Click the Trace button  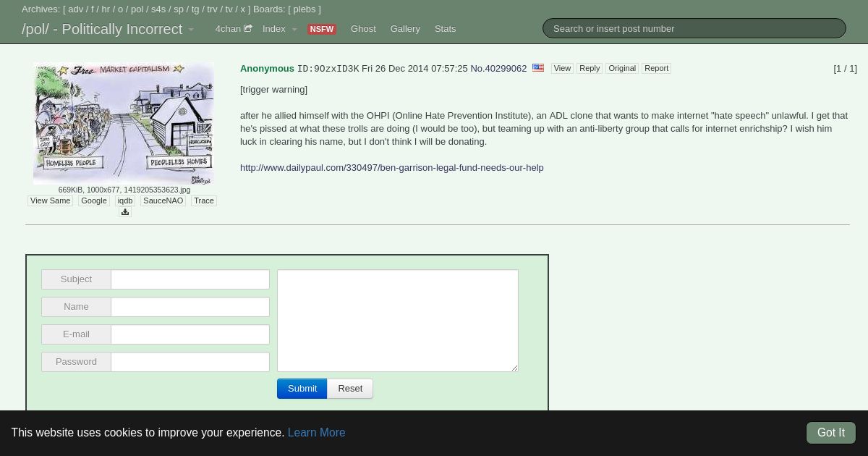coord(204,200)
